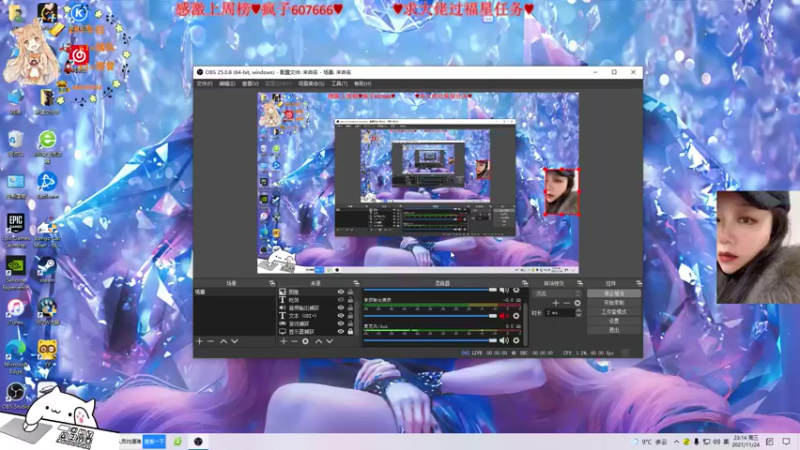Image resolution: width=800 pixels, height=450 pixels.
Task: Toggle visibility of the 游戏捕获 source
Action: 341,323
